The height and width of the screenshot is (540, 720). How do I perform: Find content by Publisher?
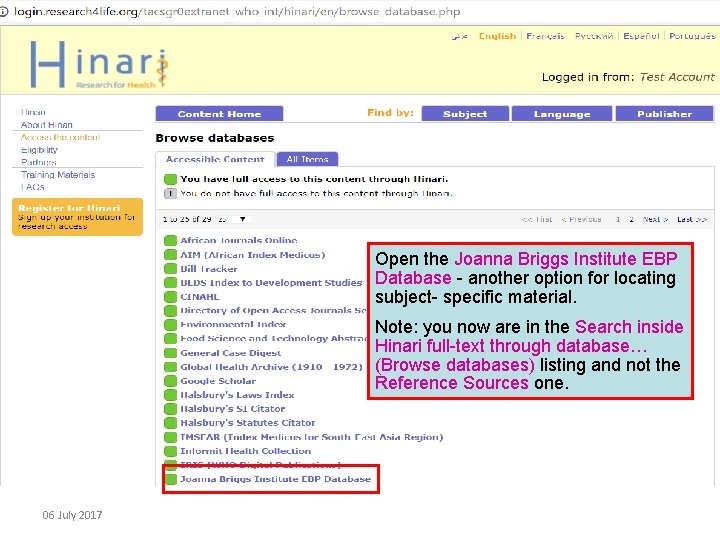[x=664, y=114]
